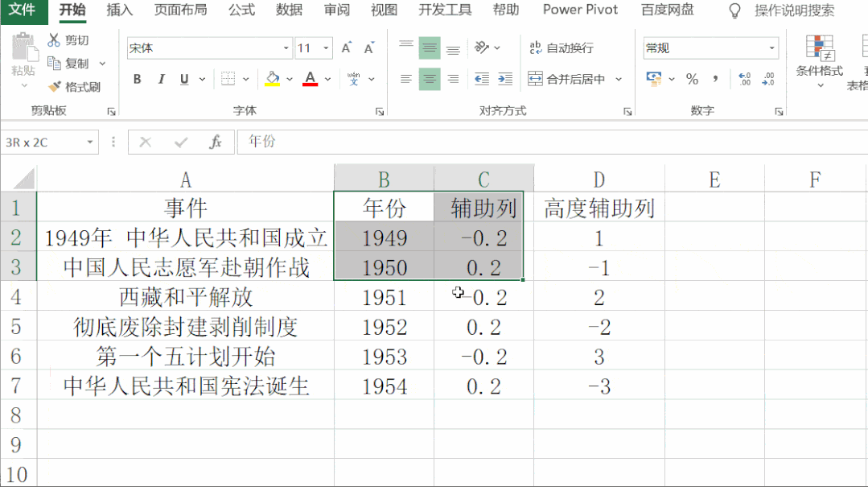
Task: Apply percent style
Action: pyautogui.click(x=692, y=79)
